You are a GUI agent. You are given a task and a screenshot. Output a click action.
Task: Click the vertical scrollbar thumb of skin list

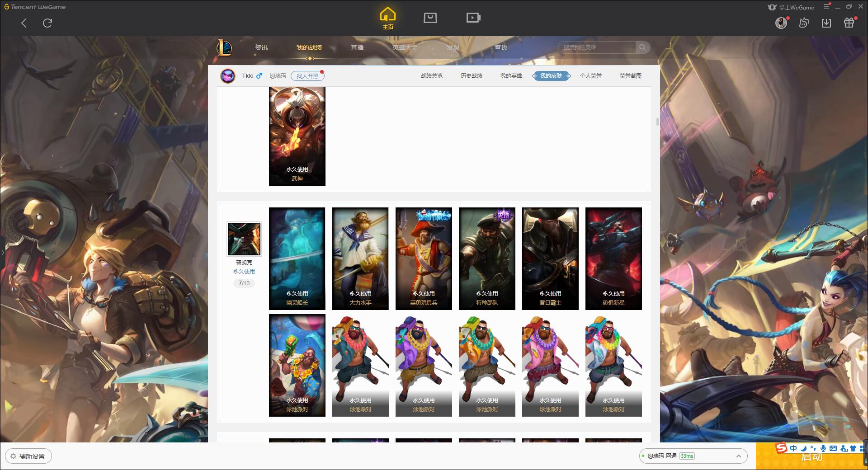coord(657,122)
